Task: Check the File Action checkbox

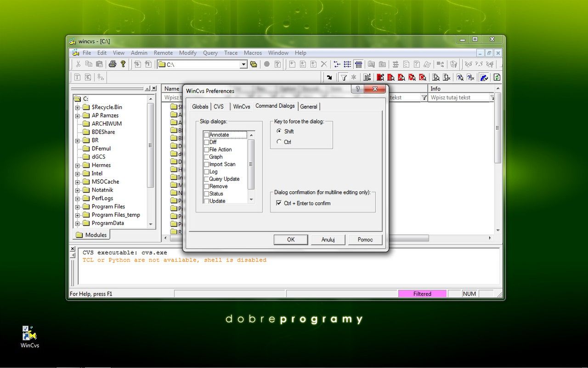Action: pyautogui.click(x=206, y=149)
